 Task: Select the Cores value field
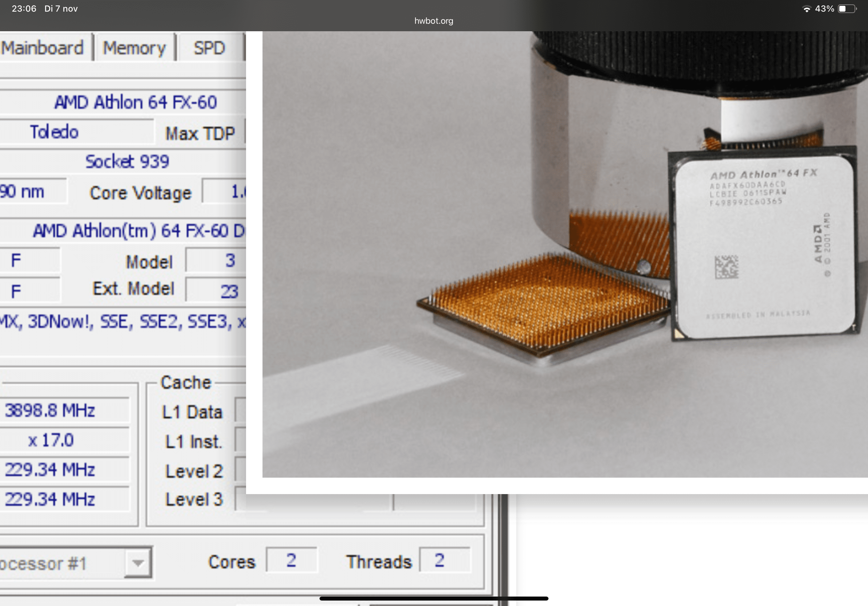tap(292, 560)
